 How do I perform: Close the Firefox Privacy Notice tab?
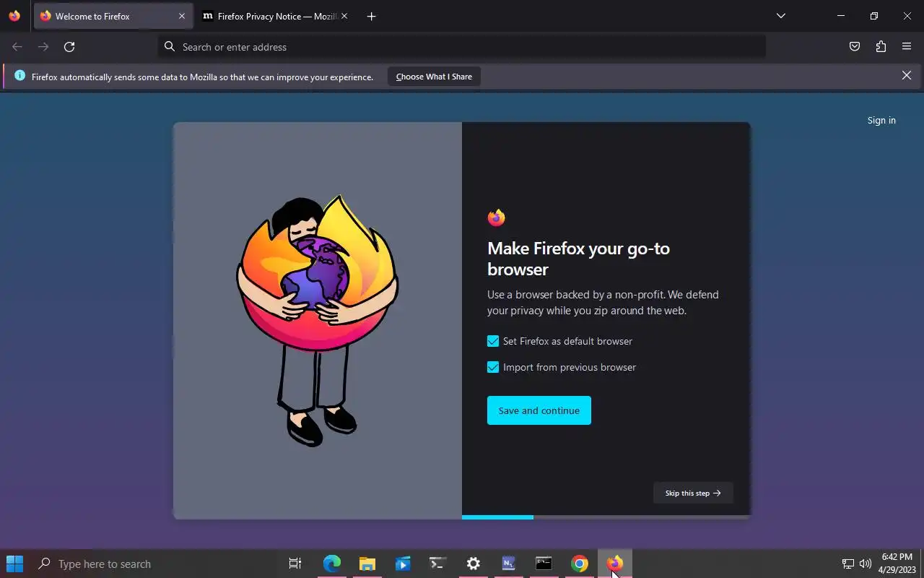344,16
